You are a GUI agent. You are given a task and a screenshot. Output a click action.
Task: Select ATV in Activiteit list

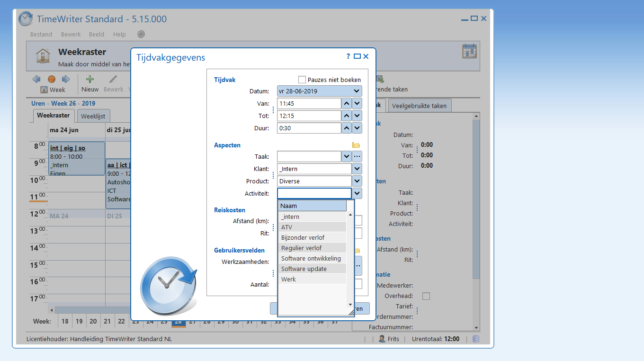[313, 227]
